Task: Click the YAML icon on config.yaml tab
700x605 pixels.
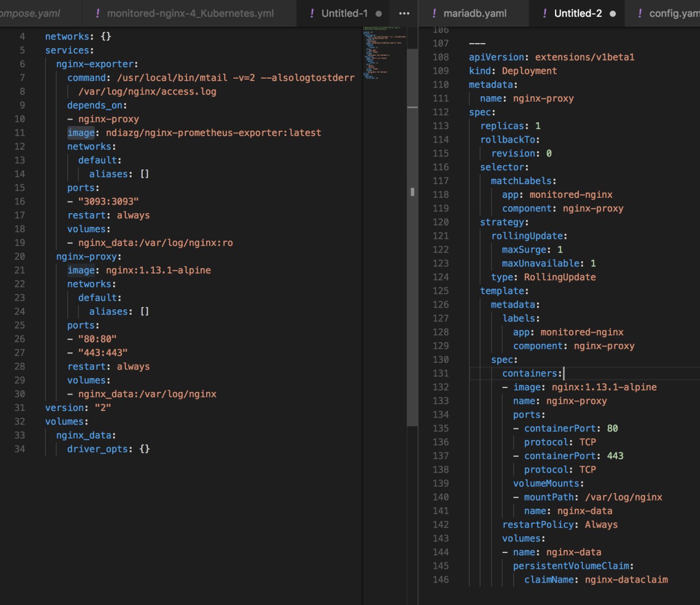Action: click(x=640, y=14)
